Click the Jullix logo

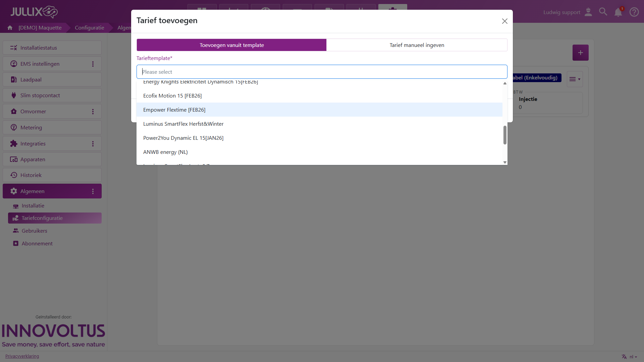coord(34,12)
